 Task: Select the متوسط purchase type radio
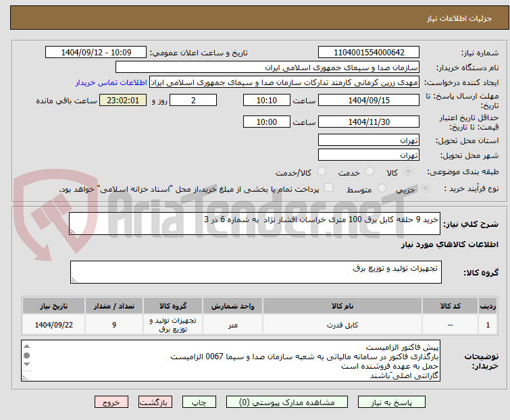382,188
